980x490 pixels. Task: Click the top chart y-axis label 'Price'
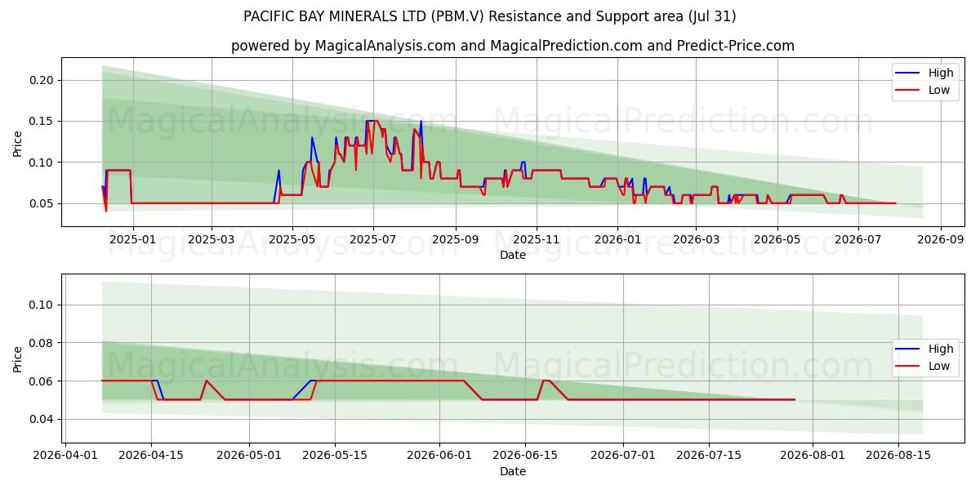point(18,142)
